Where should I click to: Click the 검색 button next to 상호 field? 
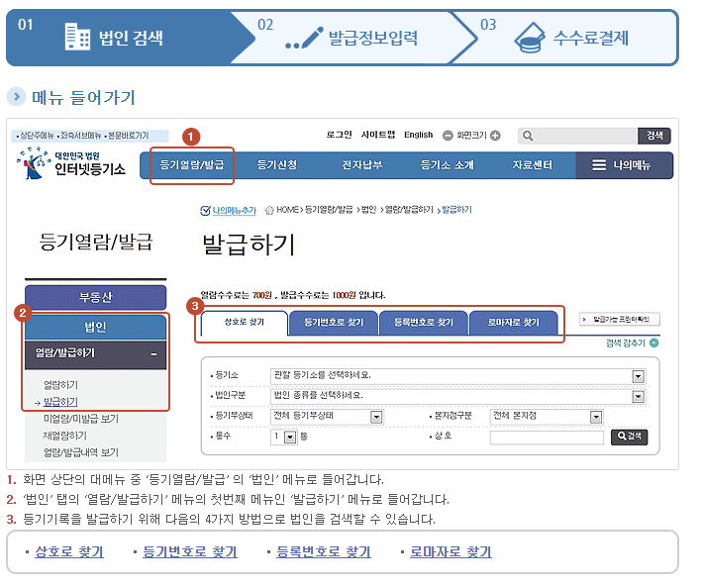click(x=629, y=437)
